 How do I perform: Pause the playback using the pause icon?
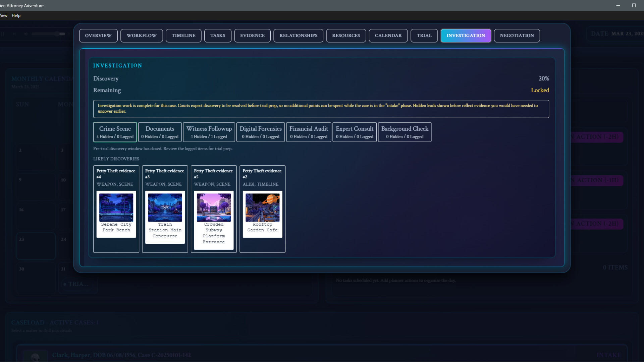3,34
